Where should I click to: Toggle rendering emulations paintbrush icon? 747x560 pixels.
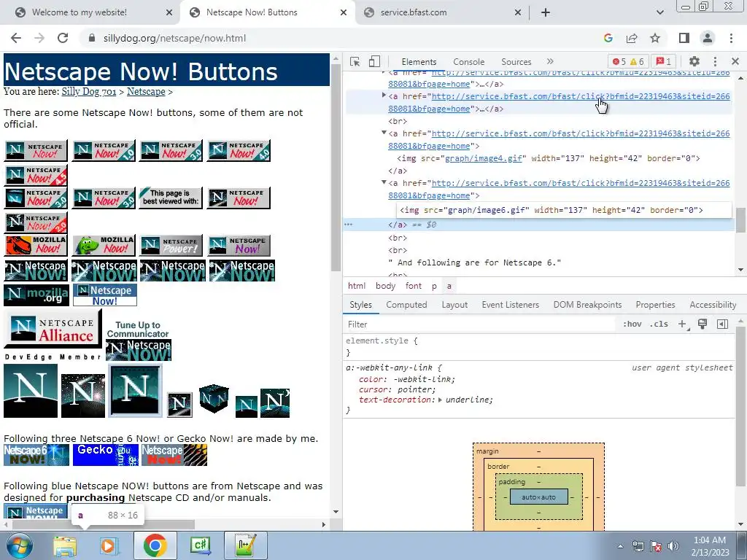(703, 324)
